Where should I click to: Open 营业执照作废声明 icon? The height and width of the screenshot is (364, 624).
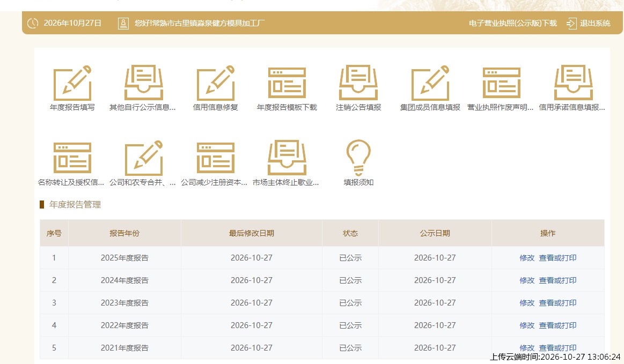click(x=502, y=83)
